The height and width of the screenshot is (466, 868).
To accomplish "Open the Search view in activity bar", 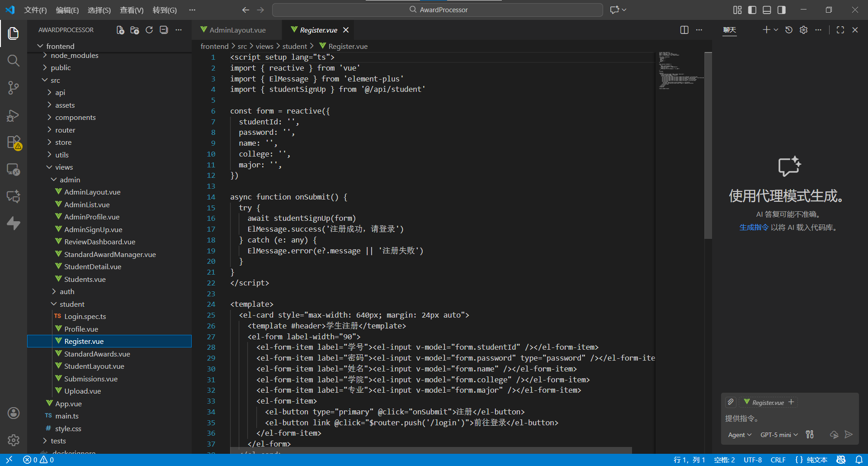I will [x=14, y=60].
